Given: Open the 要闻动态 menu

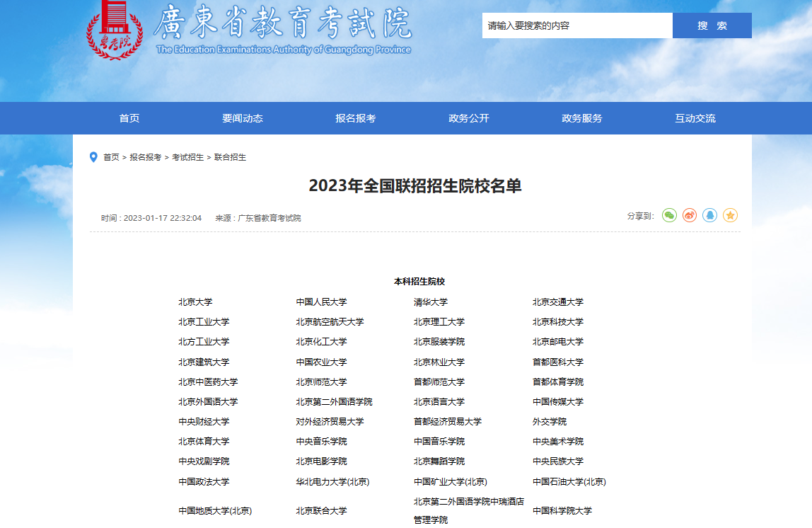Looking at the screenshot, I should [243, 118].
